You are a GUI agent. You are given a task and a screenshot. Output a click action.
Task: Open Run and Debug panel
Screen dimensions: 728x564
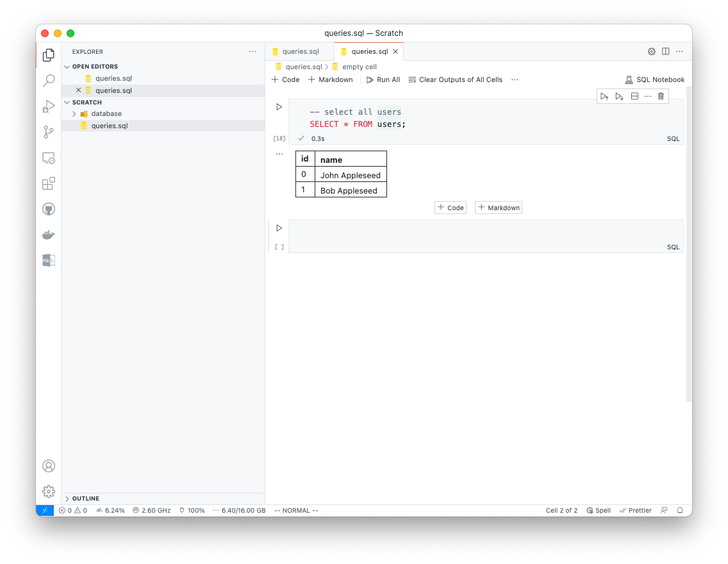coord(49,106)
